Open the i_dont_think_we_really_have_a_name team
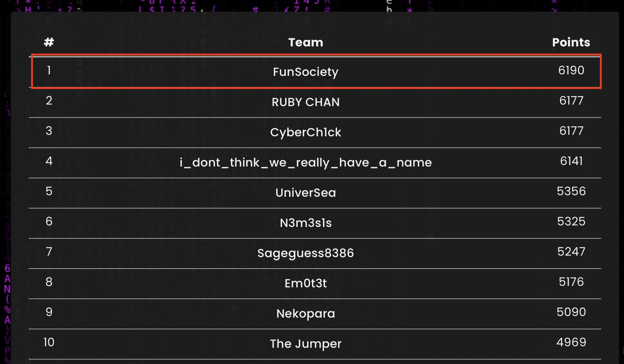 pyautogui.click(x=305, y=162)
